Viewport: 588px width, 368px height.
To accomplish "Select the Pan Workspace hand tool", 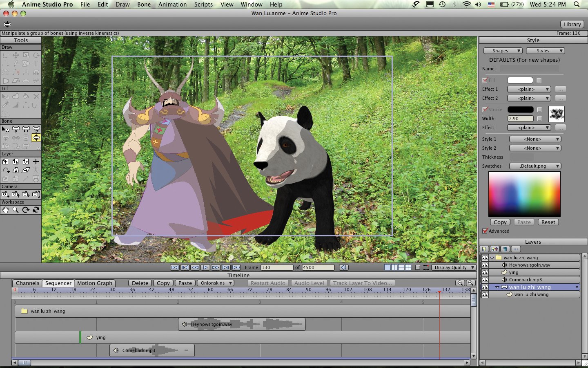I will [5, 210].
